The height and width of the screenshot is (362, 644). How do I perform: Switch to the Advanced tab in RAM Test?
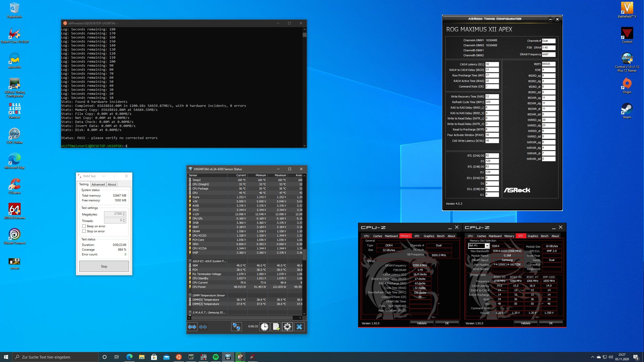[x=98, y=185]
